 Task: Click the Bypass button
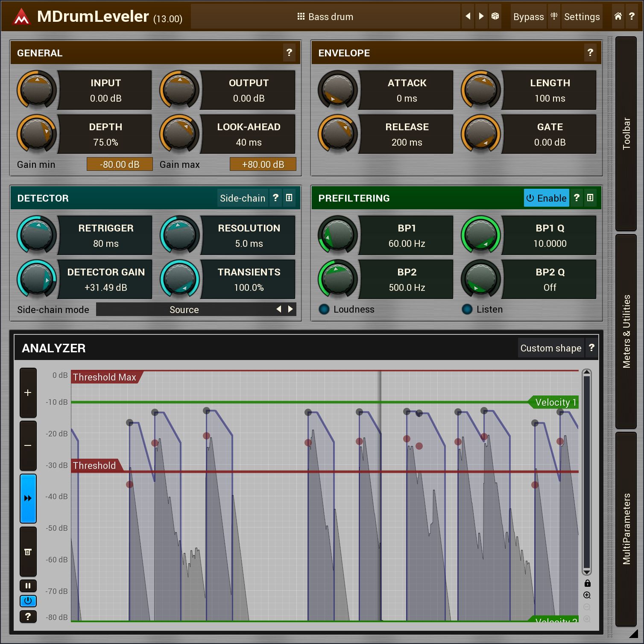pos(528,17)
